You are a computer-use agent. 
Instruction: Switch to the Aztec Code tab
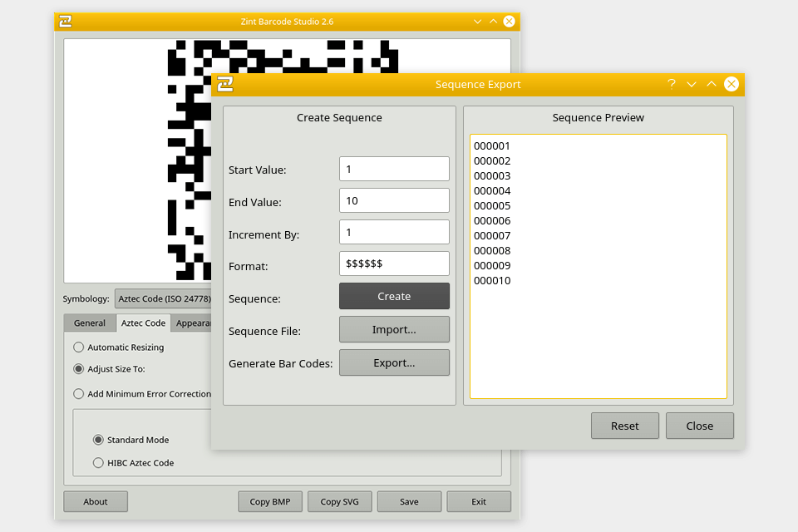pos(143,323)
